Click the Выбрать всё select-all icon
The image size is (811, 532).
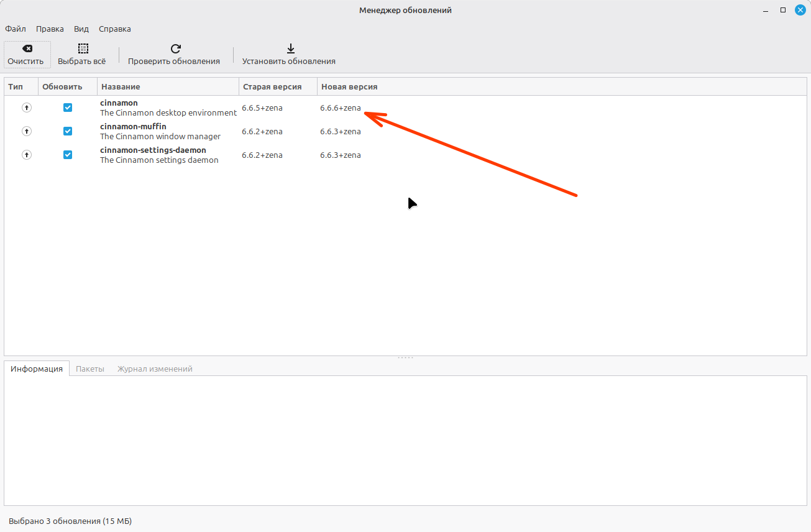pos(83,48)
